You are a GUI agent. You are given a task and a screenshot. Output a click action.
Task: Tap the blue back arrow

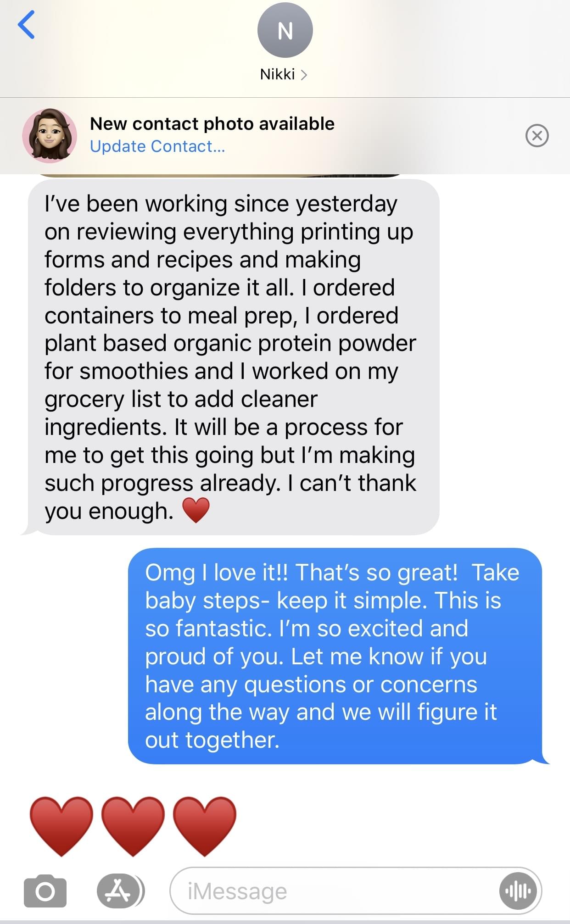[x=26, y=25]
